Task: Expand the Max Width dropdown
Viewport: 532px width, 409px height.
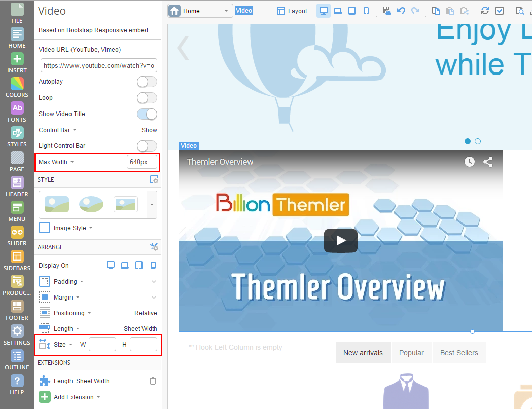Action: [x=56, y=162]
